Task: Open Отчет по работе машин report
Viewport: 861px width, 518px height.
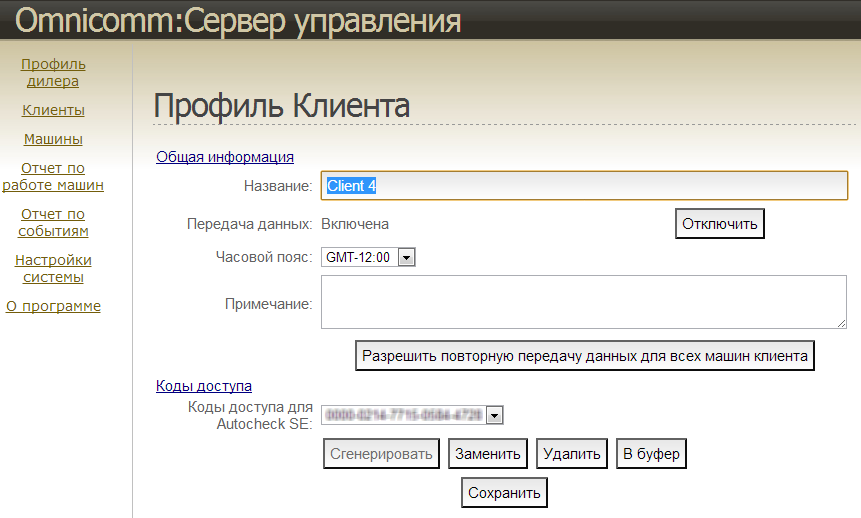Action: 53,176
